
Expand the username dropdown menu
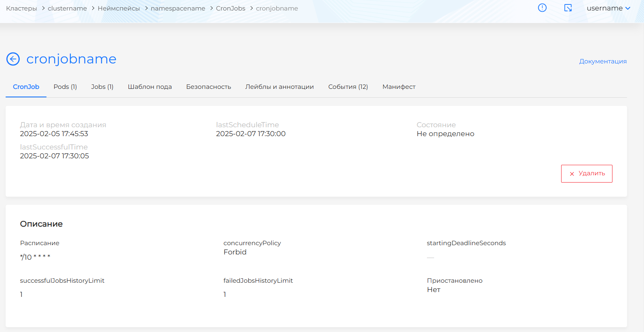pos(608,8)
